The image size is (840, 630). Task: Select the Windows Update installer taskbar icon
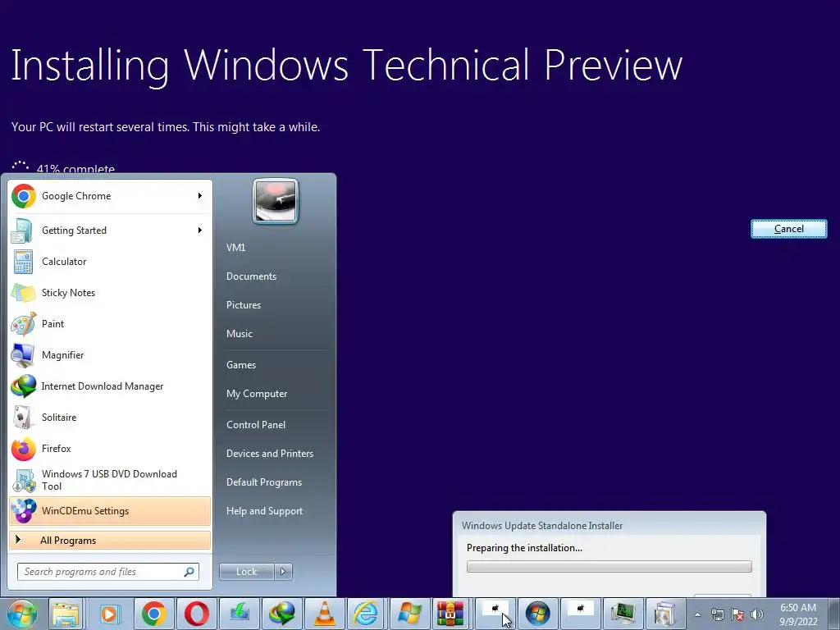[x=664, y=614]
